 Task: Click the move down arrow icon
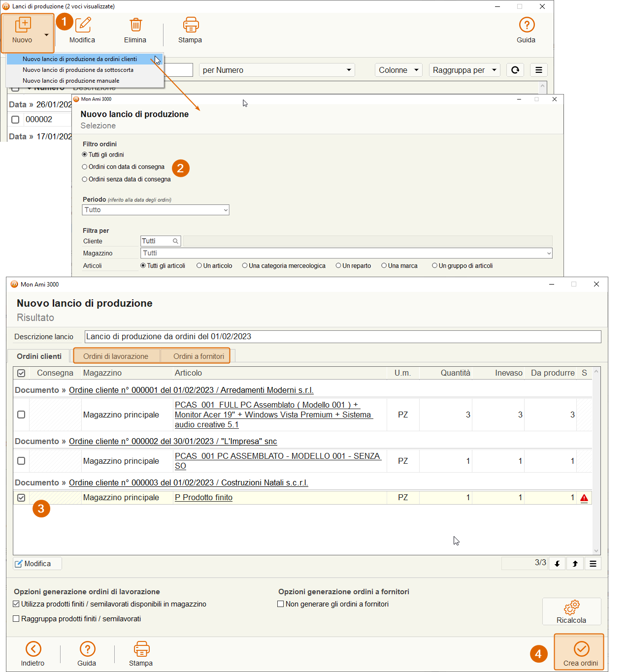[557, 564]
